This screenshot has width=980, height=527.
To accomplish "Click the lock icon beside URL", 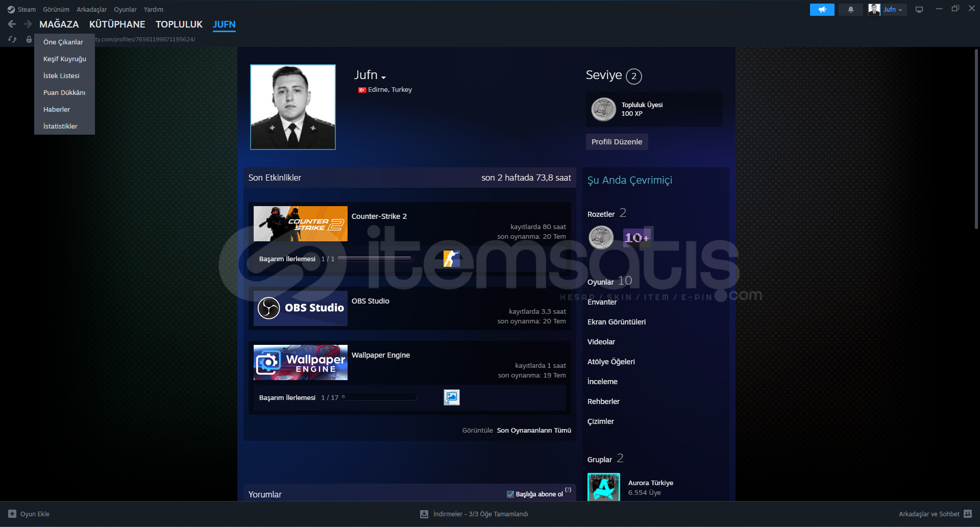I will [x=29, y=39].
